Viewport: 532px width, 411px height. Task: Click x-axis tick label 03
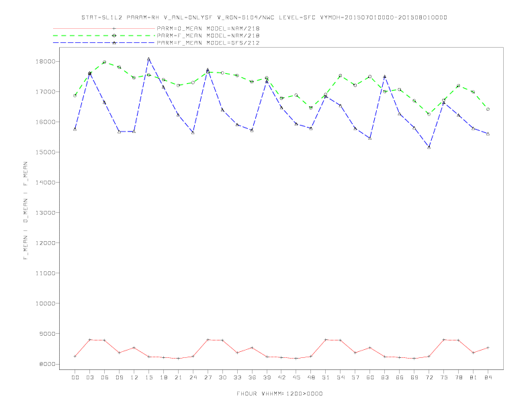(x=89, y=377)
